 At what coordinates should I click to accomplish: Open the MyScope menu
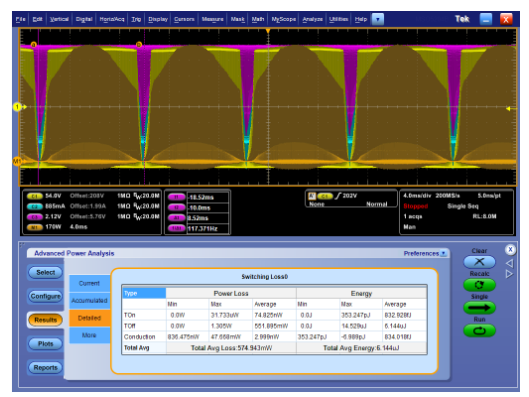(x=284, y=19)
